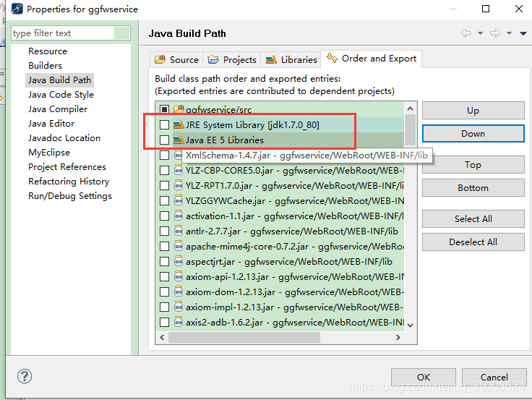
Task: Click the list scroll up arrow
Action: (410, 108)
